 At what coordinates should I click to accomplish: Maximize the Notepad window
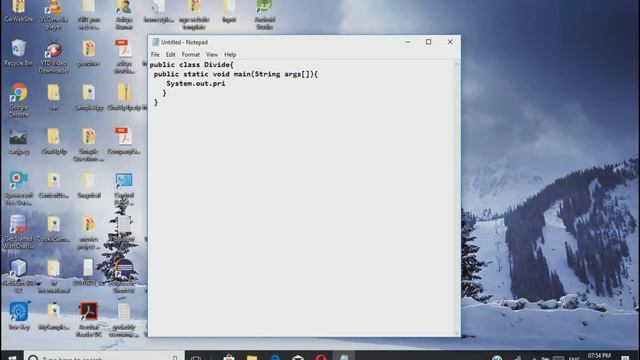pyautogui.click(x=429, y=42)
